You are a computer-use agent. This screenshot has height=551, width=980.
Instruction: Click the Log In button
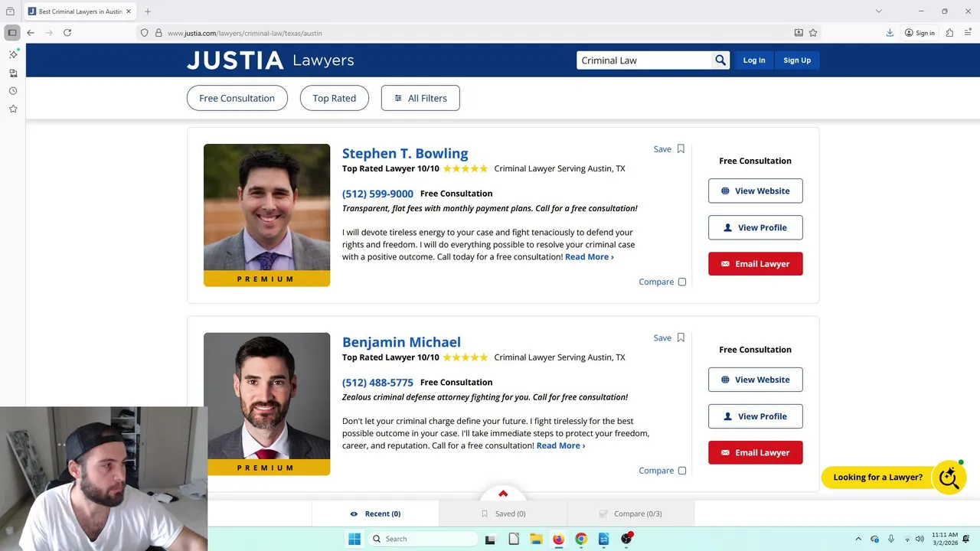(x=754, y=60)
